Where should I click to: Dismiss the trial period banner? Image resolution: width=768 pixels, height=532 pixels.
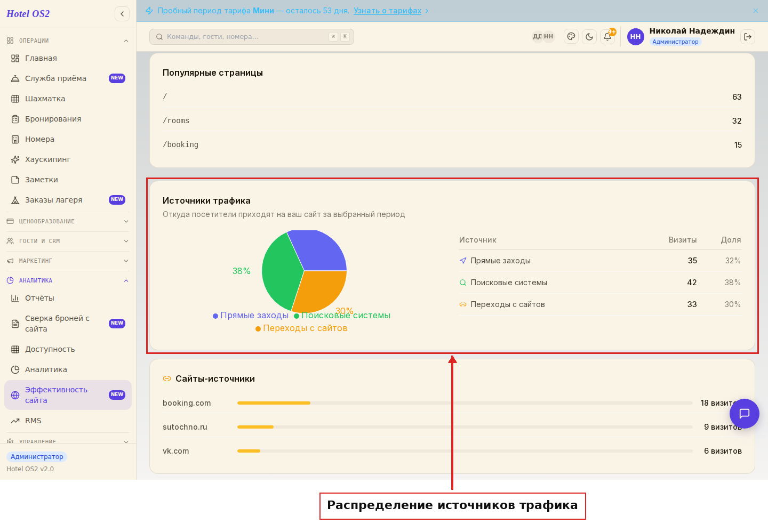[756, 11]
